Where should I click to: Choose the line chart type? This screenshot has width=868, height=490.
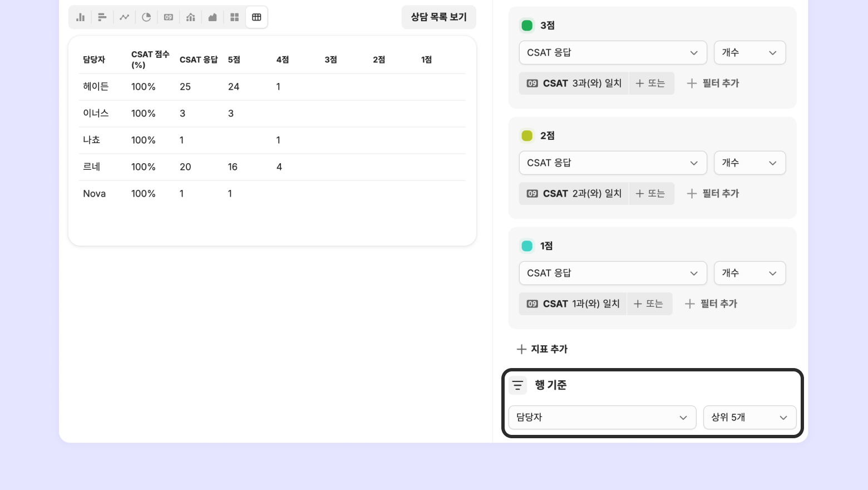pos(124,17)
